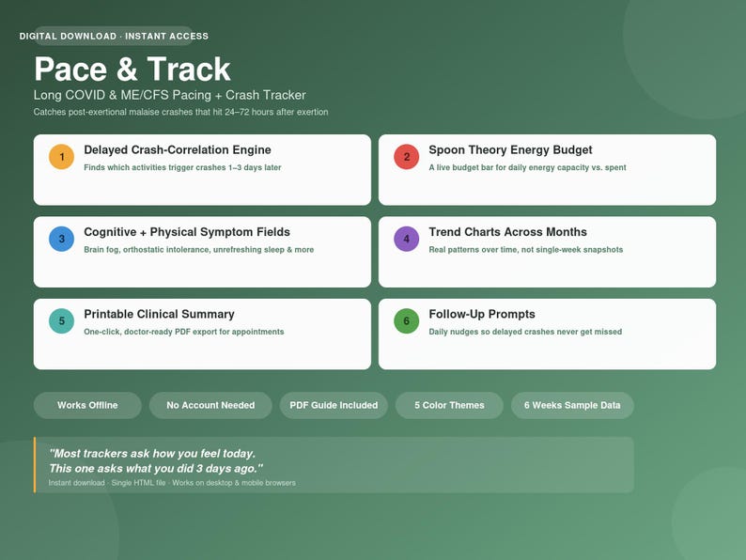Click the 'Instant download · Single HTML file' footnote
The image size is (746, 560).
[x=172, y=483]
